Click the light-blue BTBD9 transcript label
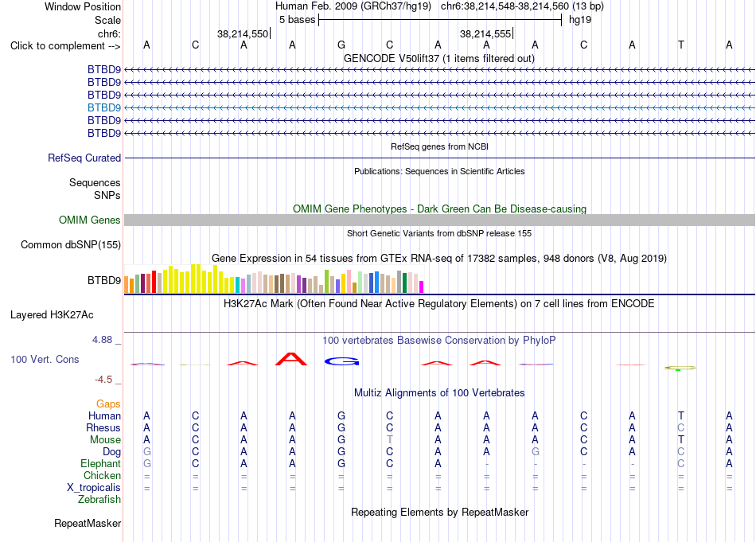The image size is (756, 542). [x=104, y=107]
